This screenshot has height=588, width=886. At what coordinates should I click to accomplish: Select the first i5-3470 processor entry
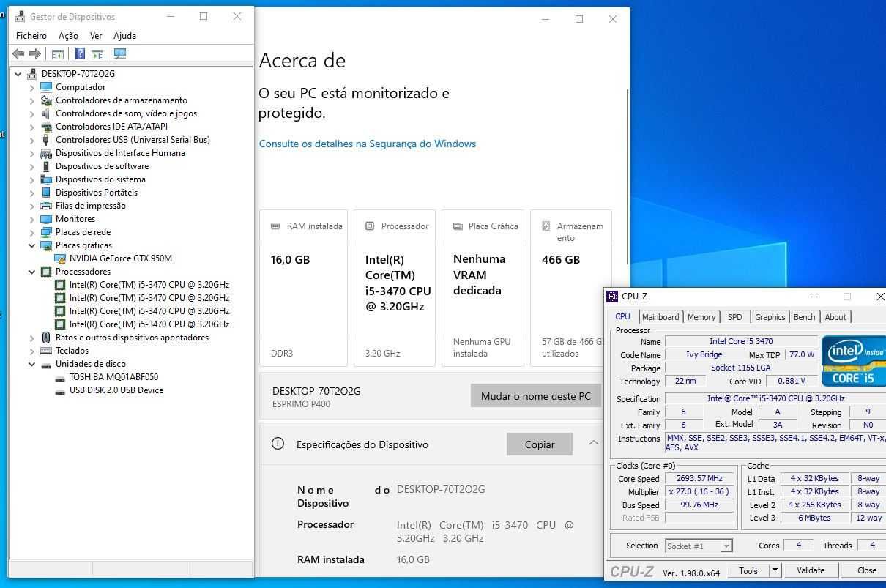click(149, 285)
